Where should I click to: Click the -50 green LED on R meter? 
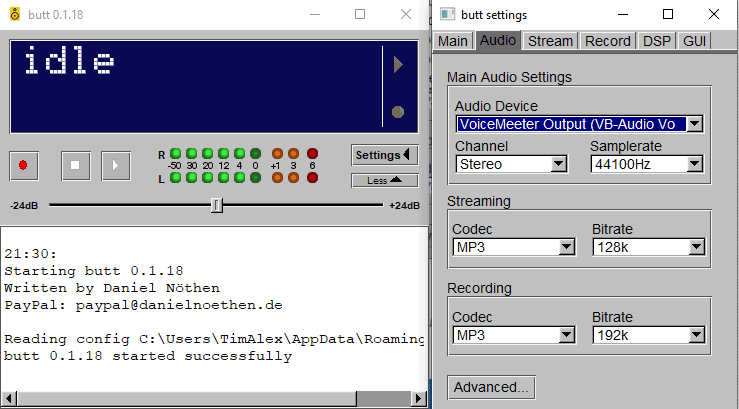click(175, 154)
